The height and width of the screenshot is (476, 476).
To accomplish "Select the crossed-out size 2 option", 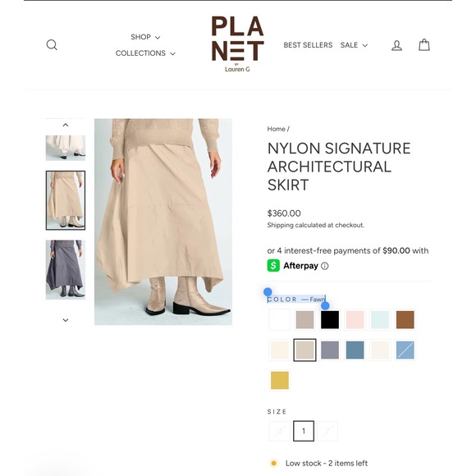I will (x=327, y=431).
